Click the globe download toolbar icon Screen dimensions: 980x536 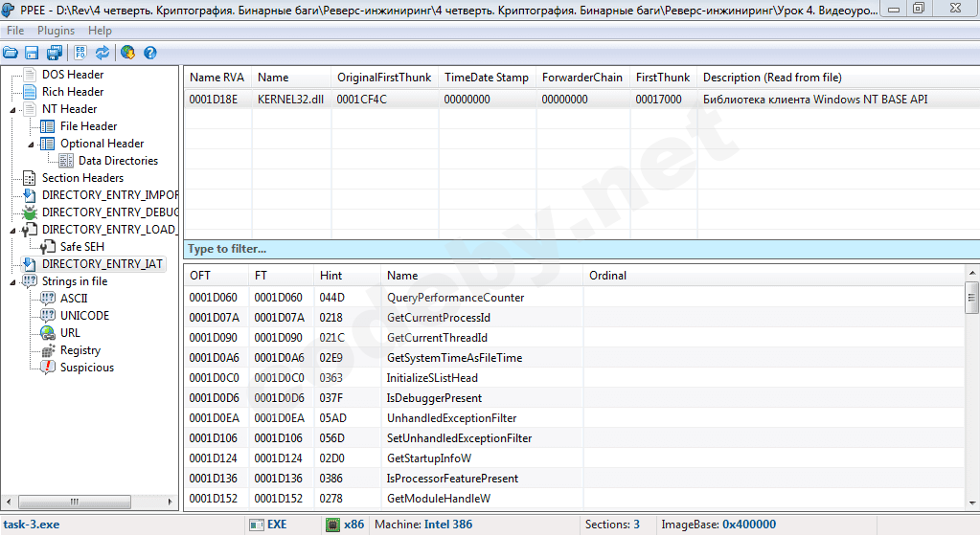pos(127,53)
